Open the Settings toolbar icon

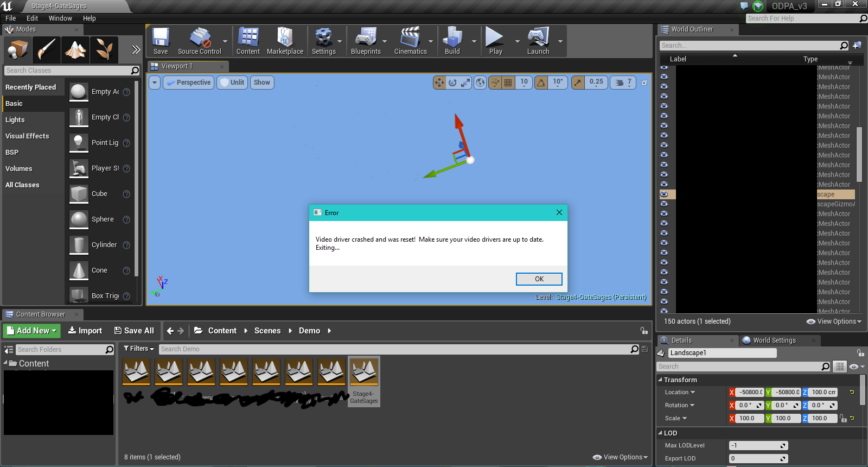point(323,41)
